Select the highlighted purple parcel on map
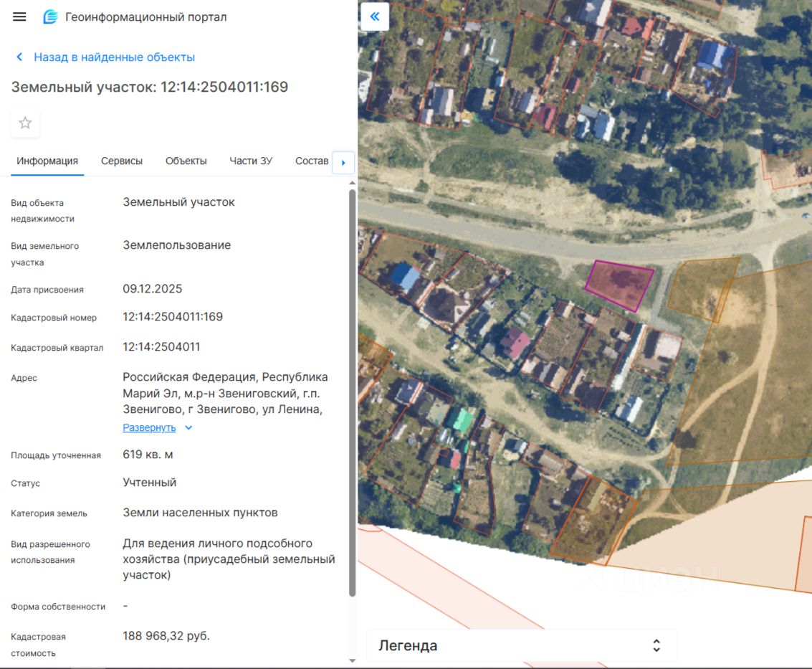The image size is (812, 669). pos(619,285)
